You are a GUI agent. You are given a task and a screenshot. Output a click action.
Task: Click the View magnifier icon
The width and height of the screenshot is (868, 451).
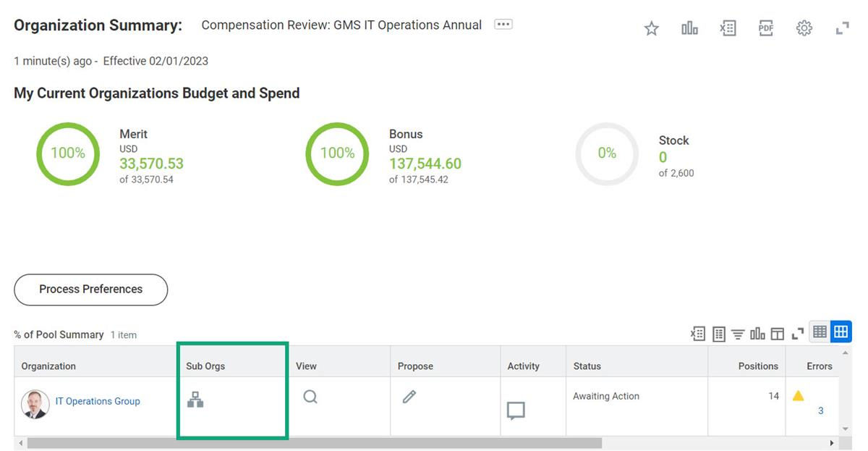pos(310,397)
